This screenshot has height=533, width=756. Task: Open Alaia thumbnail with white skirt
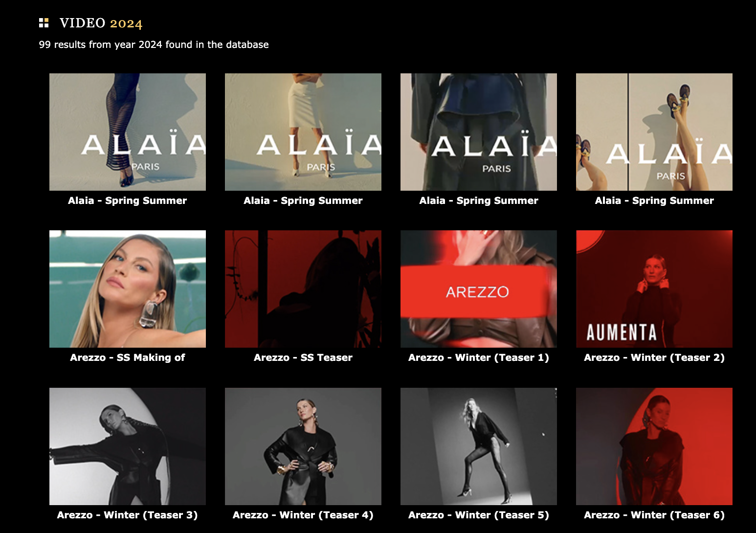pyautogui.click(x=303, y=132)
